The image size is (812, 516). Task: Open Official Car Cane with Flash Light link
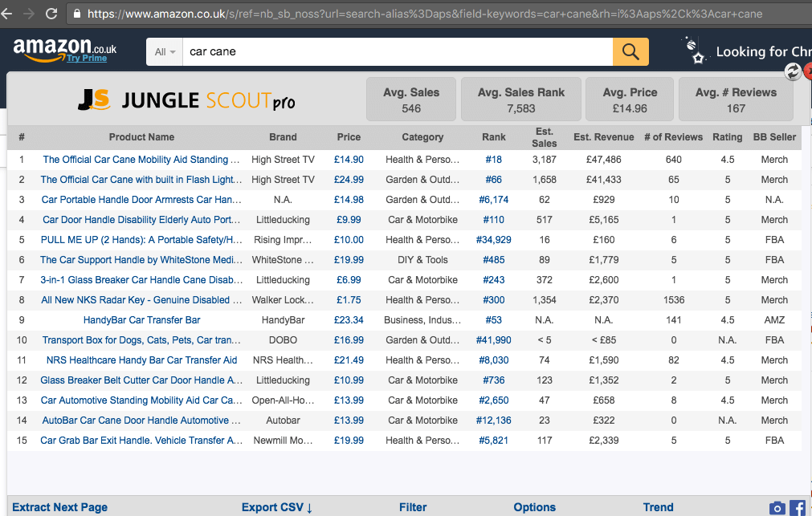click(141, 180)
